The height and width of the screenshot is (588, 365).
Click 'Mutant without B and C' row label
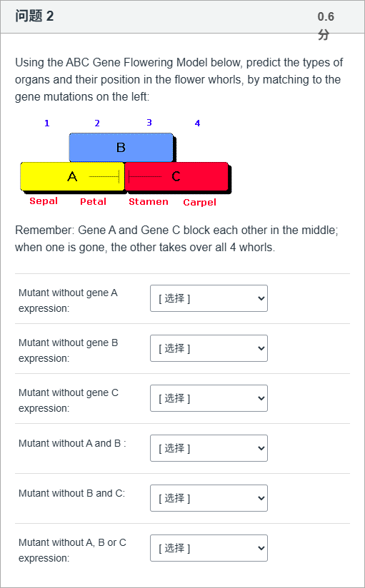(71, 493)
